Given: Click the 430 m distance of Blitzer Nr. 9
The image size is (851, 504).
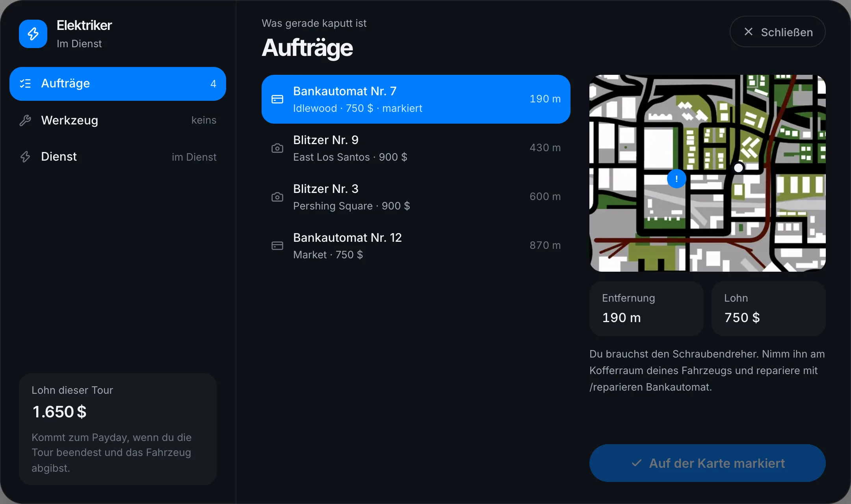Looking at the screenshot, I should click(545, 148).
